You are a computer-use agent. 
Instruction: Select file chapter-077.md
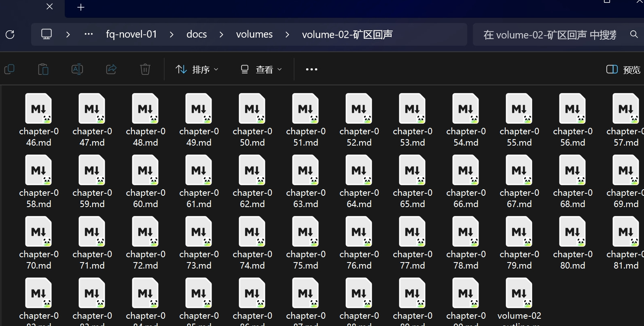coord(413,243)
